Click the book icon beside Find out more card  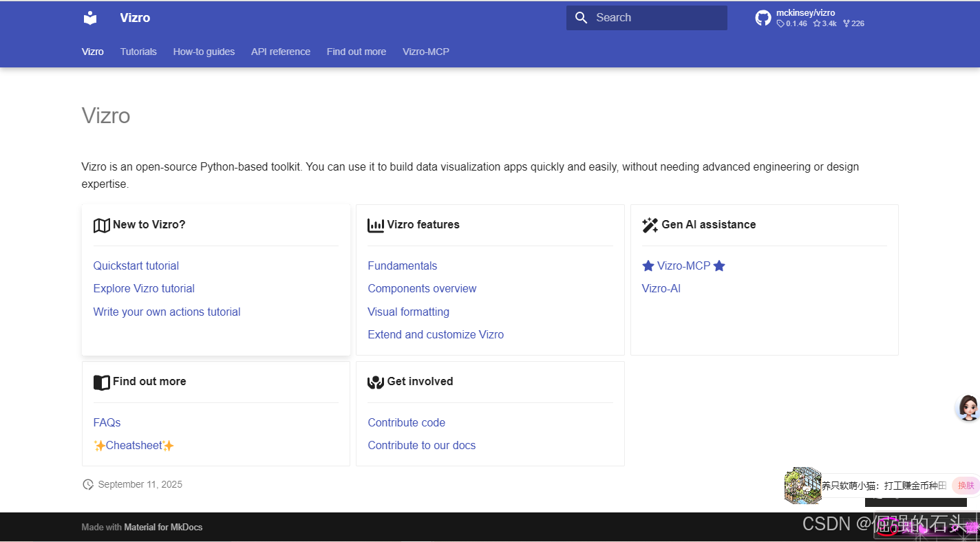click(102, 382)
